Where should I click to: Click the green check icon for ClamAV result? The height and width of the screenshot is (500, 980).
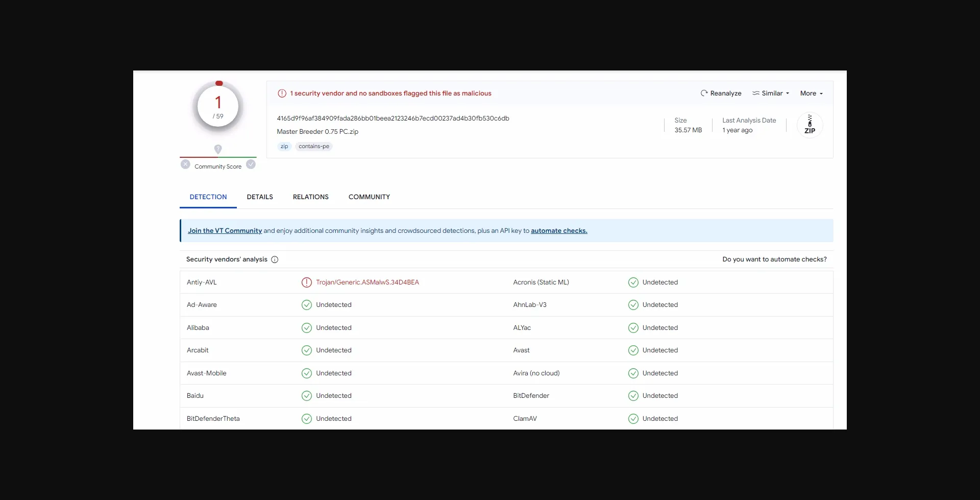point(633,419)
